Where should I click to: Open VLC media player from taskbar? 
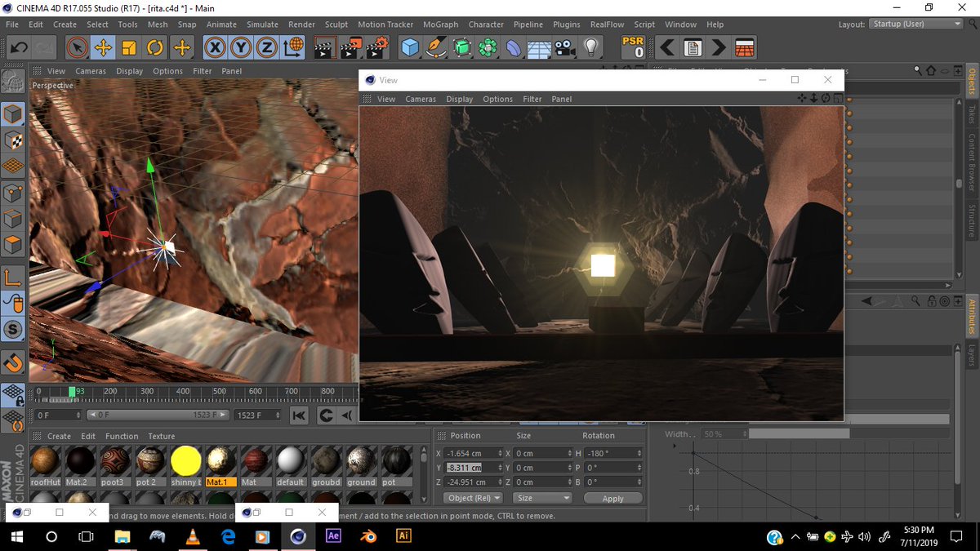point(192,536)
